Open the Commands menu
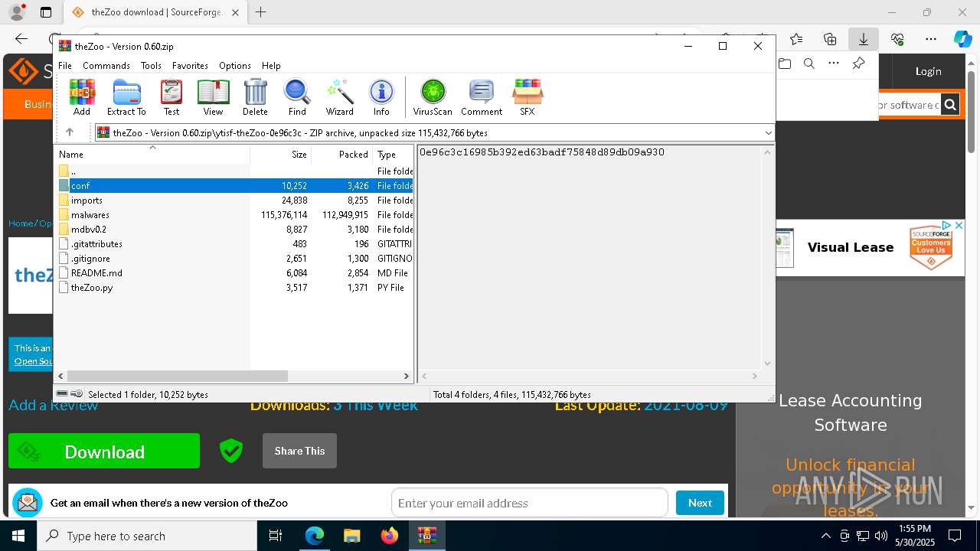Image resolution: width=980 pixels, height=551 pixels. tap(106, 66)
